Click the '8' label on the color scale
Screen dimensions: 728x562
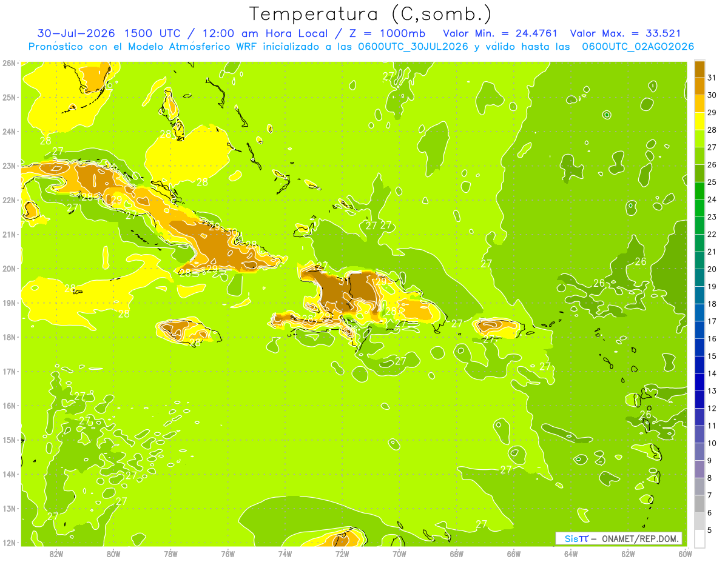pos(710,478)
